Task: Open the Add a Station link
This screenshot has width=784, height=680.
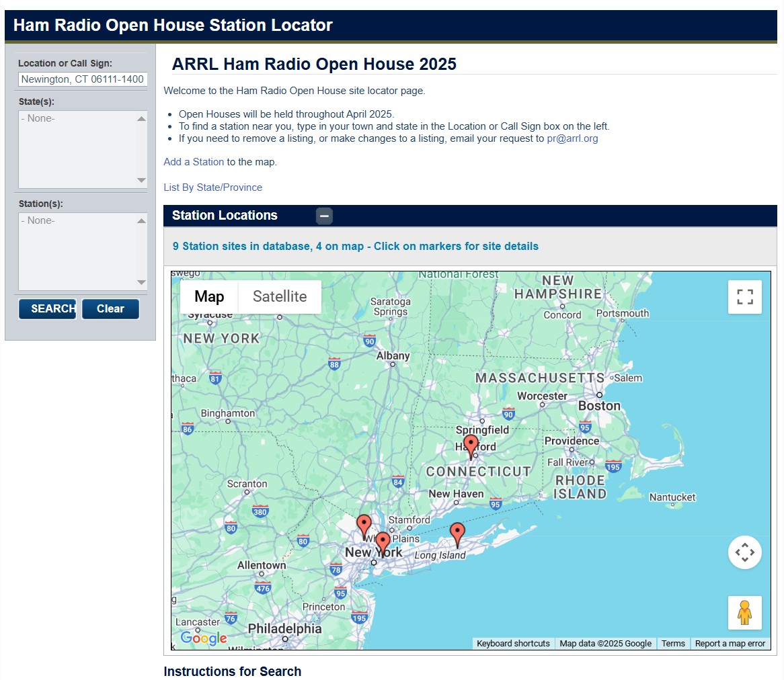Action: pyautogui.click(x=194, y=162)
